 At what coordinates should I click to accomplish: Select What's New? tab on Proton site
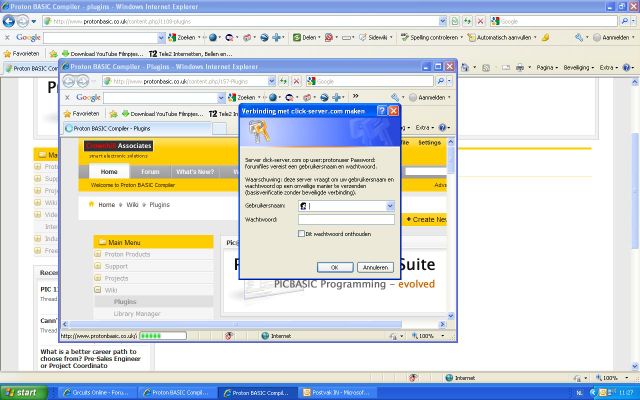[x=195, y=171]
